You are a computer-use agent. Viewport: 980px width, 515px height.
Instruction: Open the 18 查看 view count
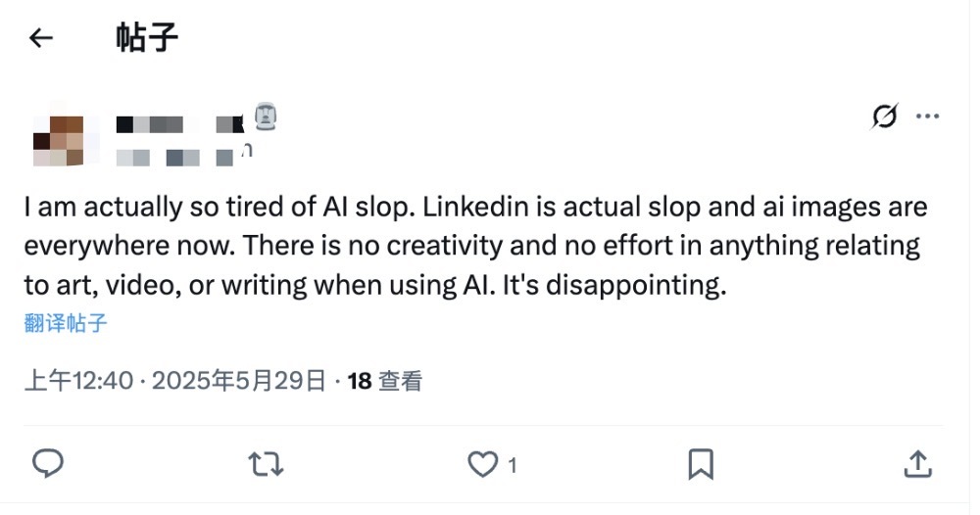[385, 381]
